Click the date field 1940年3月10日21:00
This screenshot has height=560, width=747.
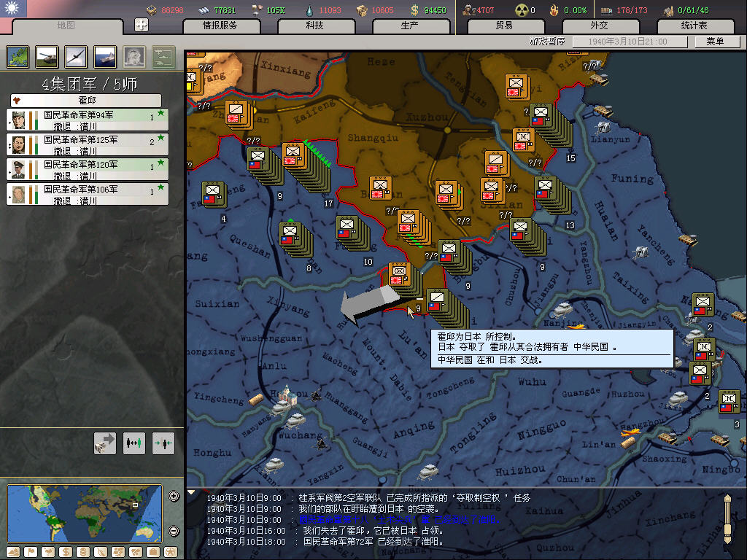[x=630, y=42]
